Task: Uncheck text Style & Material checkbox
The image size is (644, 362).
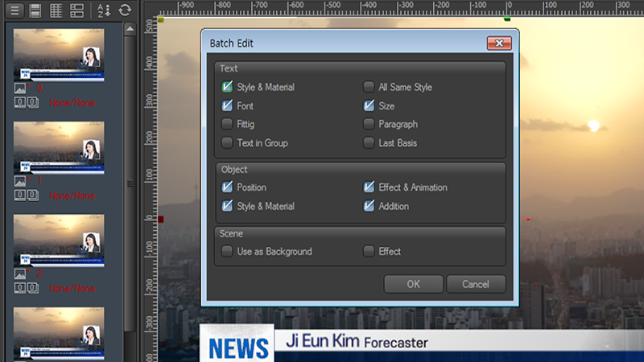Action: (x=227, y=87)
